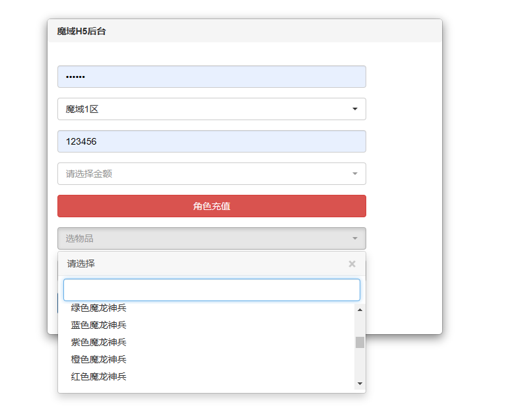Image resolution: width=522 pixels, height=420 pixels.
Task: Collapse the 选物品 item dropdown
Action: coord(211,238)
